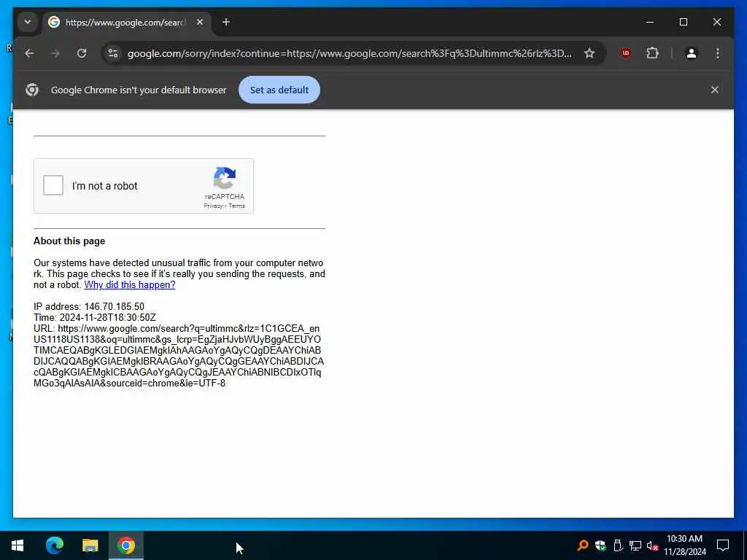This screenshot has height=560, width=747.
Task: Open the clock showing 10:30 AM
Action: [x=684, y=545]
